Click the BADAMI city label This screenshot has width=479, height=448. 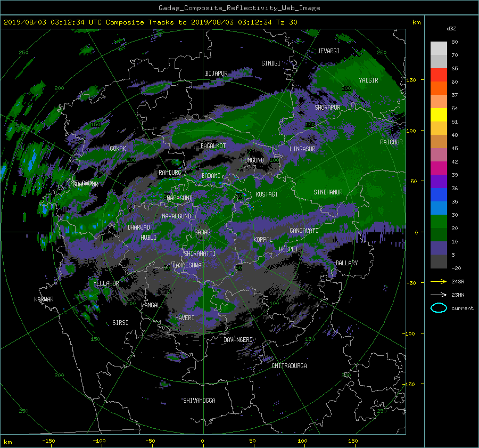pyautogui.click(x=211, y=176)
